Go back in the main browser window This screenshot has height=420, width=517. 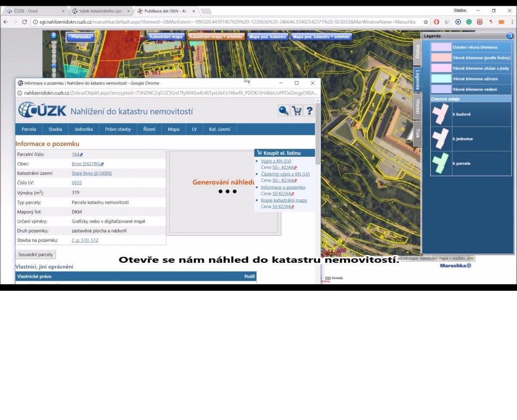pos(6,22)
